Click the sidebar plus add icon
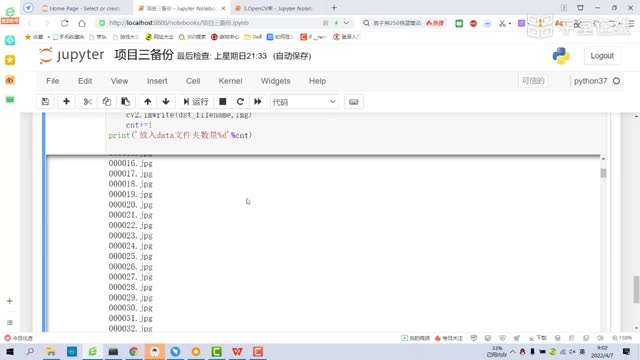640x360 pixels. (10, 301)
